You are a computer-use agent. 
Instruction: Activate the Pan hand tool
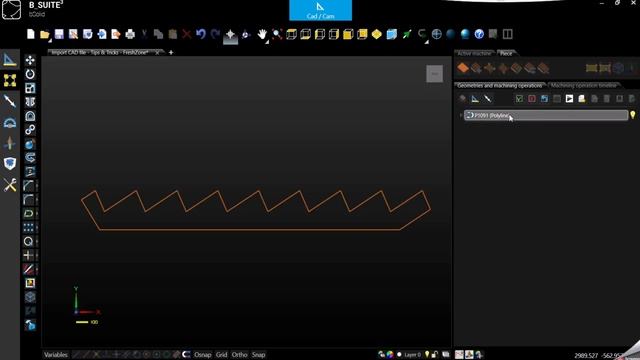[262, 34]
